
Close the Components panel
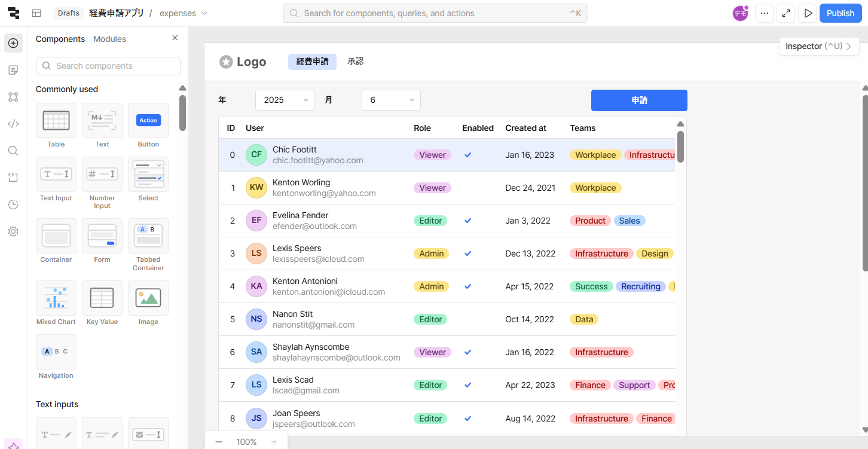(175, 38)
